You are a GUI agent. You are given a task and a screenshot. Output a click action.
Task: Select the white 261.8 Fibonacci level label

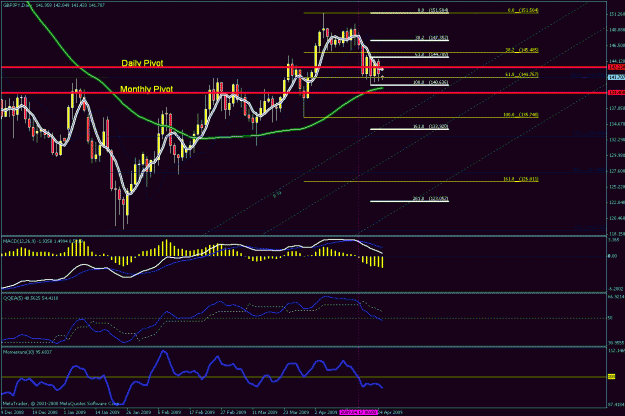tap(431, 198)
